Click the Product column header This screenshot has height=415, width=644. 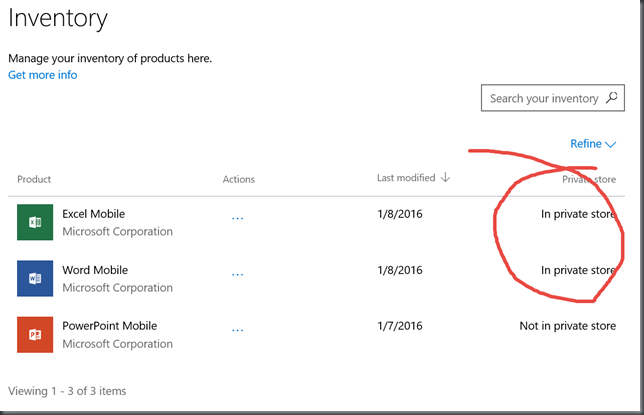point(34,179)
